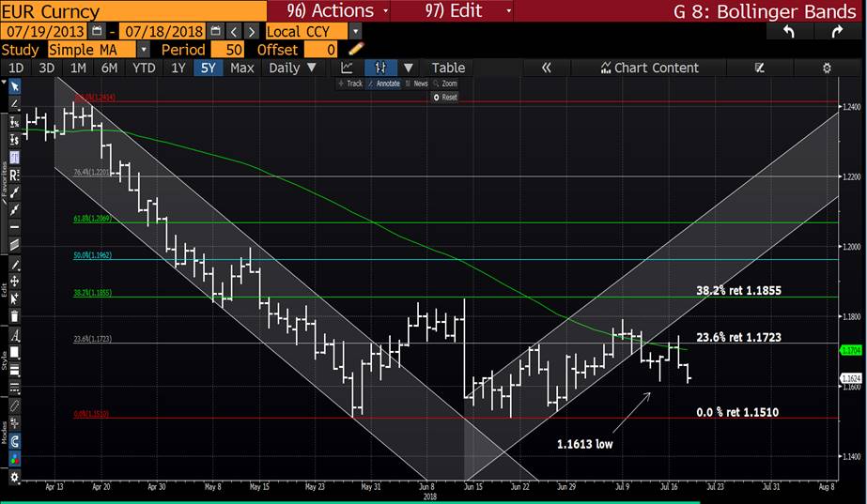Toggle Track mode on the chart
This screenshot has height=504, width=867.
coord(350,84)
